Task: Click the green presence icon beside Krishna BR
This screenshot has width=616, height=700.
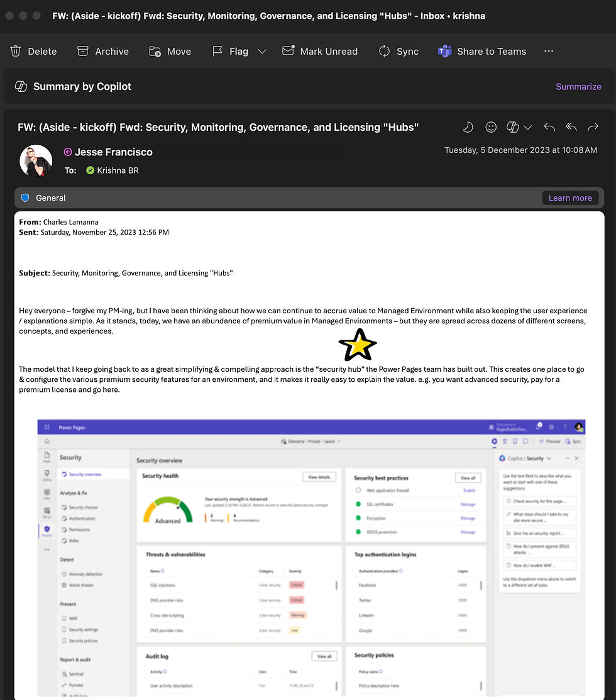Action: coord(90,170)
